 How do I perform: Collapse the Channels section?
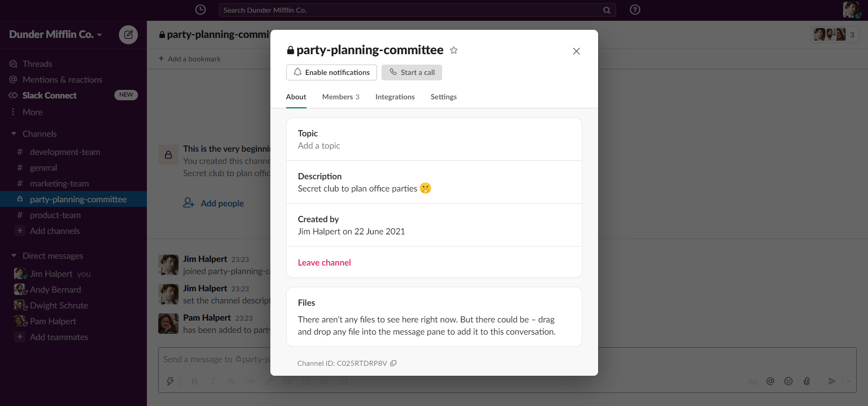coord(14,134)
